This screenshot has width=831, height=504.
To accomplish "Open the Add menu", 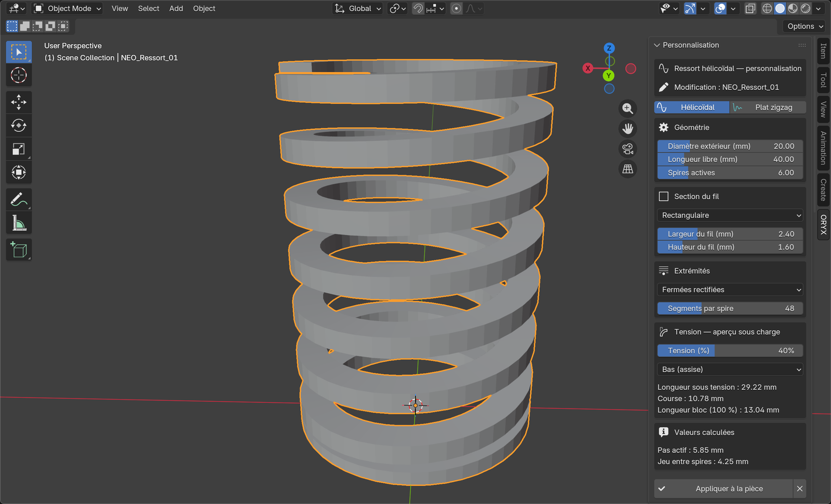I will [x=176, y=8].
